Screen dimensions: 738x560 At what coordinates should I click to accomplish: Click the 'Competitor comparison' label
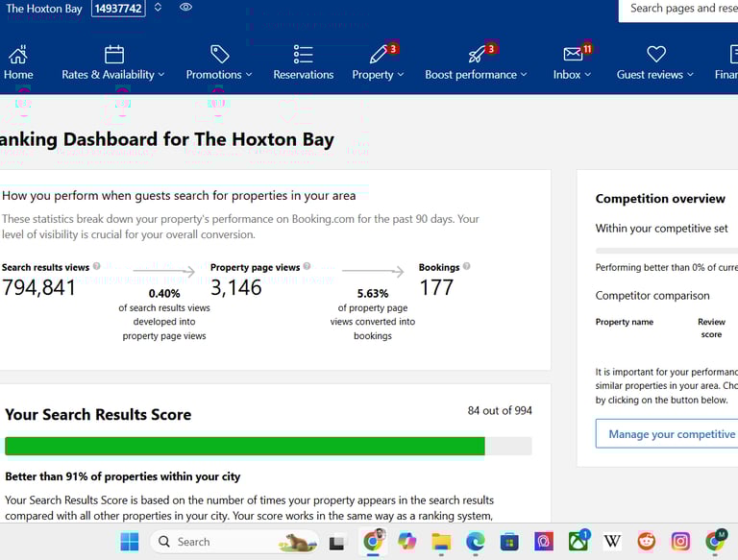click(x=652, y=296)
